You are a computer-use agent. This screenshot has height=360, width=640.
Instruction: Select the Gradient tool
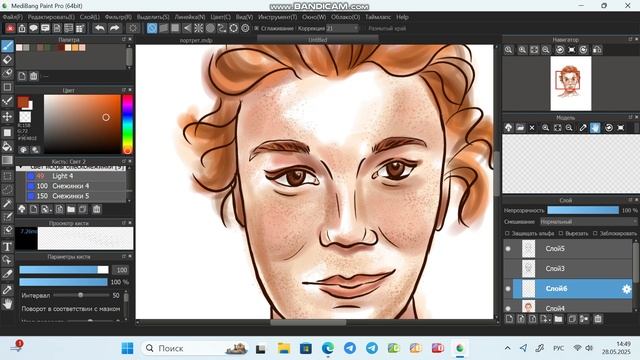click(x=7, y=160)
